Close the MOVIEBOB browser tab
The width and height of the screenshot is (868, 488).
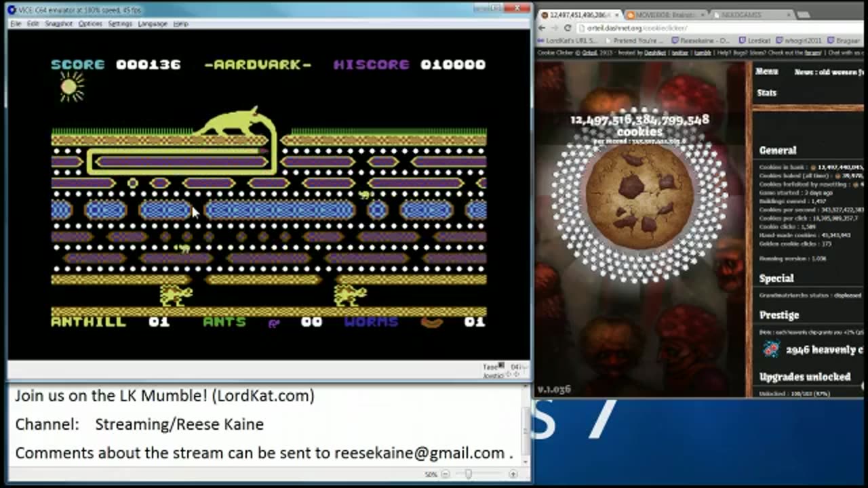click(701, 14)
